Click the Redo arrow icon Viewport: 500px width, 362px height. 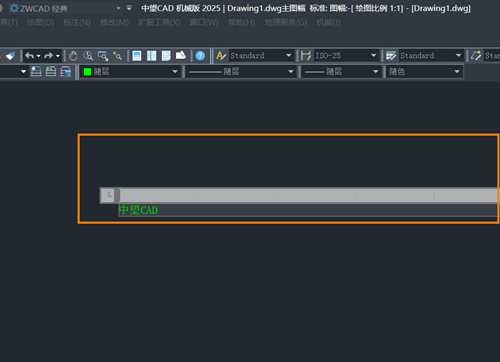tap(49, 56)
